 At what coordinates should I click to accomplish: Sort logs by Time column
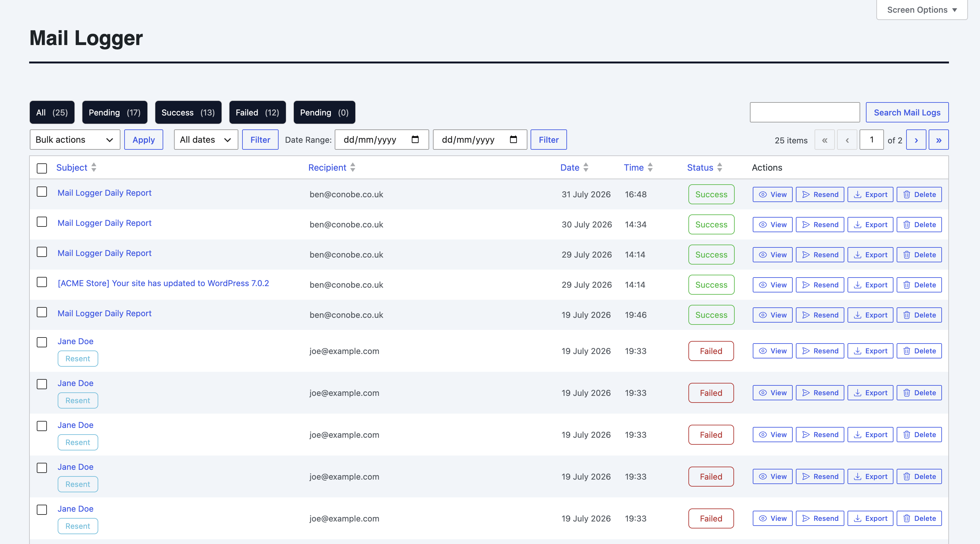point(638,167)
